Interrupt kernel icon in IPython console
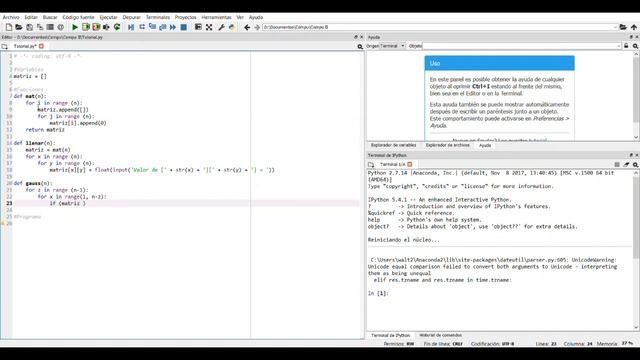The width and height of the screenshot is (640, 360). tap(617, 164)
